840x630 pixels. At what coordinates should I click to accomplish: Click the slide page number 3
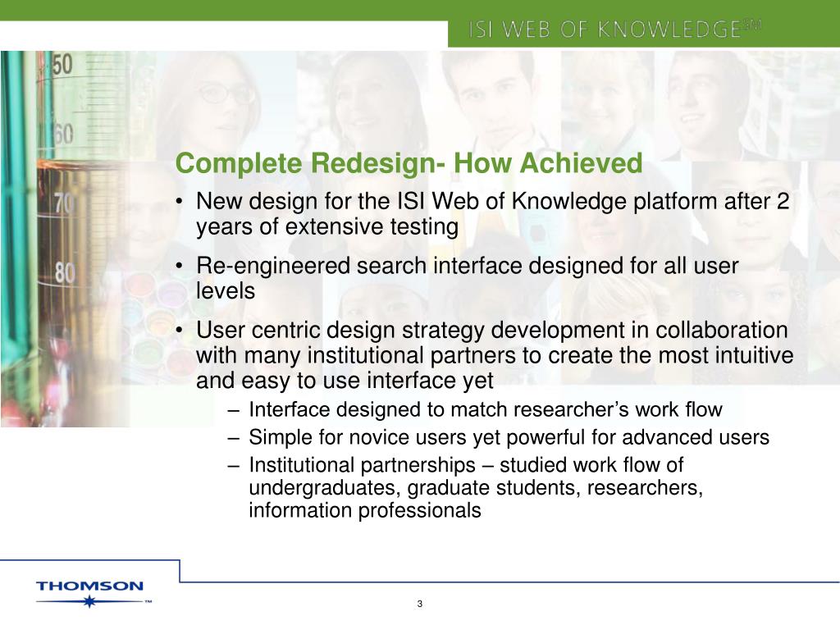click(x=419, y=604)
